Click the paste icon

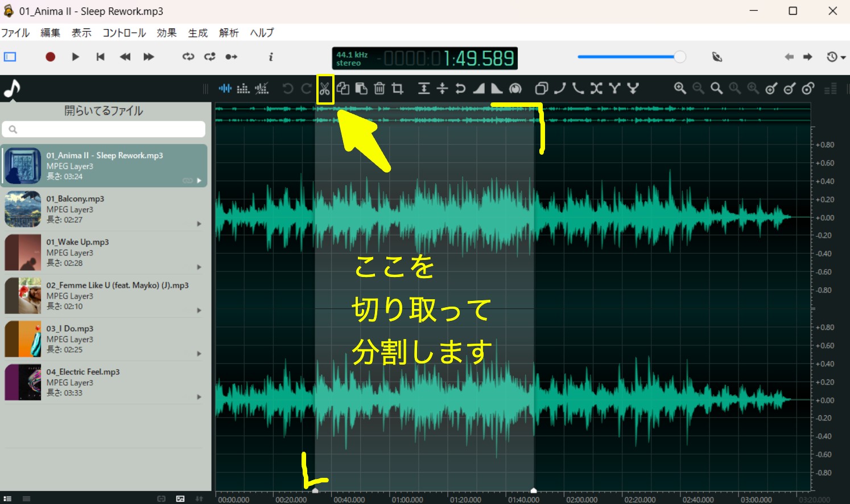coord(361,88)
